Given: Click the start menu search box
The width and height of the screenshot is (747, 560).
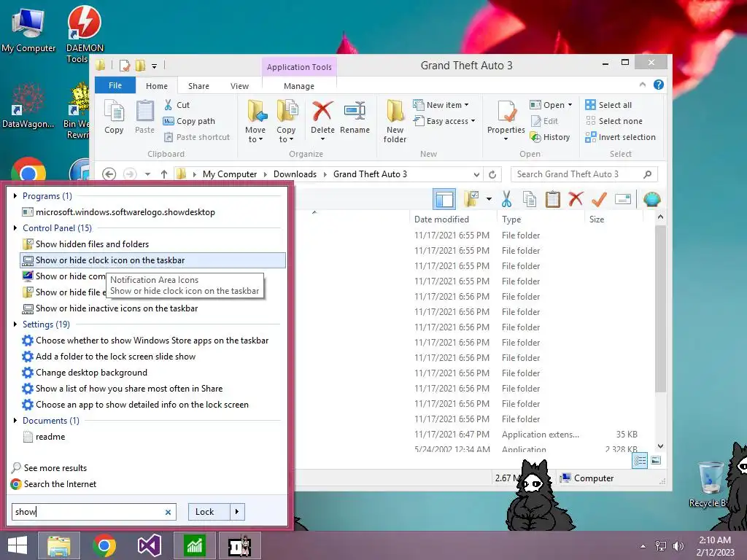Looking at the screenshot, I should click(x=94, y=512).
